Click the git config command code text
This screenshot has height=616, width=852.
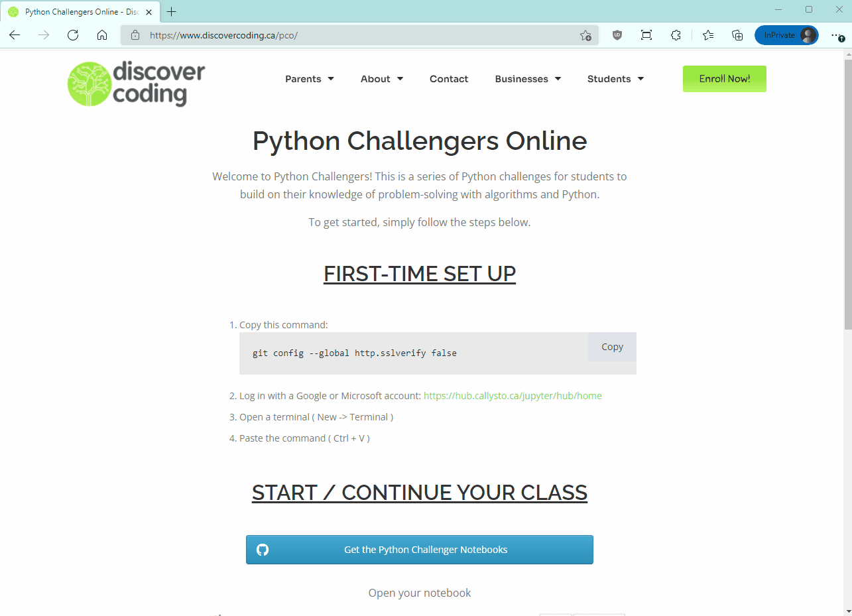(x=355, y=353)
